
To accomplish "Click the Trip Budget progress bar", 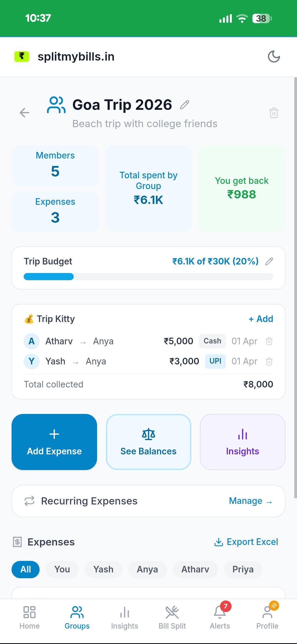I will [148, 277].
